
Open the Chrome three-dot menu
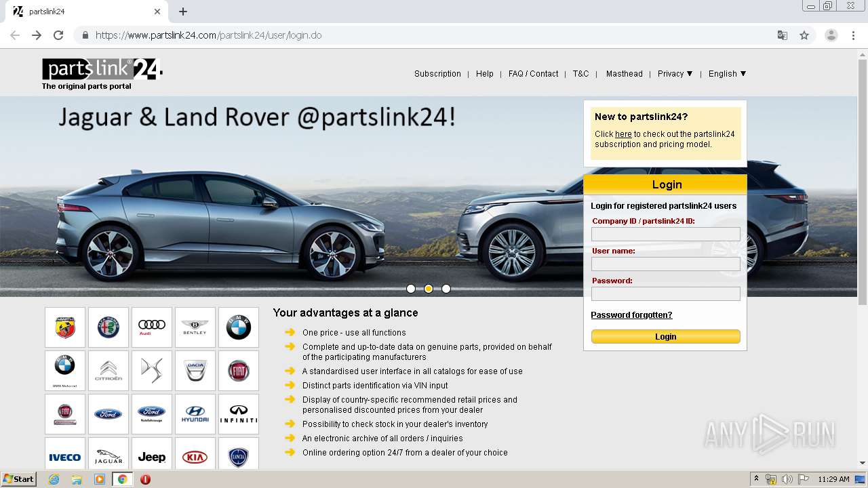(x=854, y=35)
